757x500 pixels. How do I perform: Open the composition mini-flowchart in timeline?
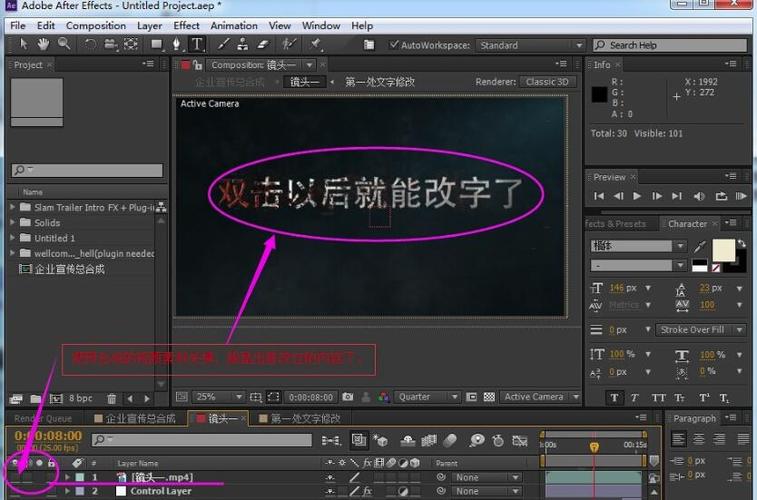coord(331,440)
